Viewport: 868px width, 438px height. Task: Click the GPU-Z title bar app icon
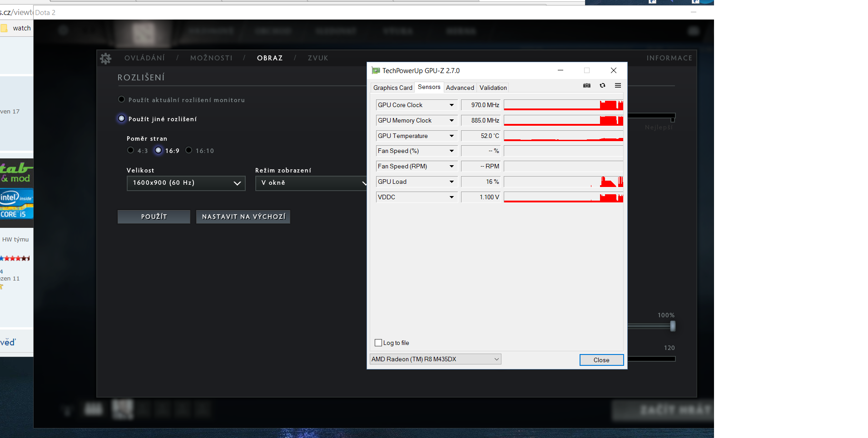click(376, 70)
